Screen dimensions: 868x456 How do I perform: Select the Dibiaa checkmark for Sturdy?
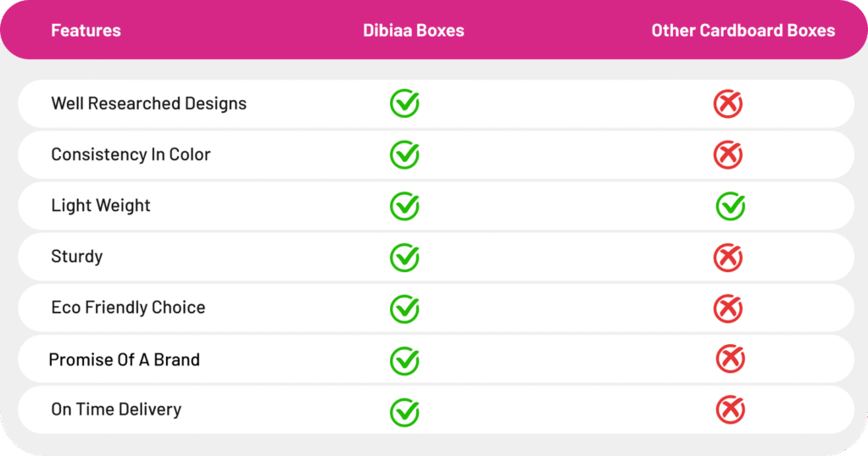(x=404, y=257)
